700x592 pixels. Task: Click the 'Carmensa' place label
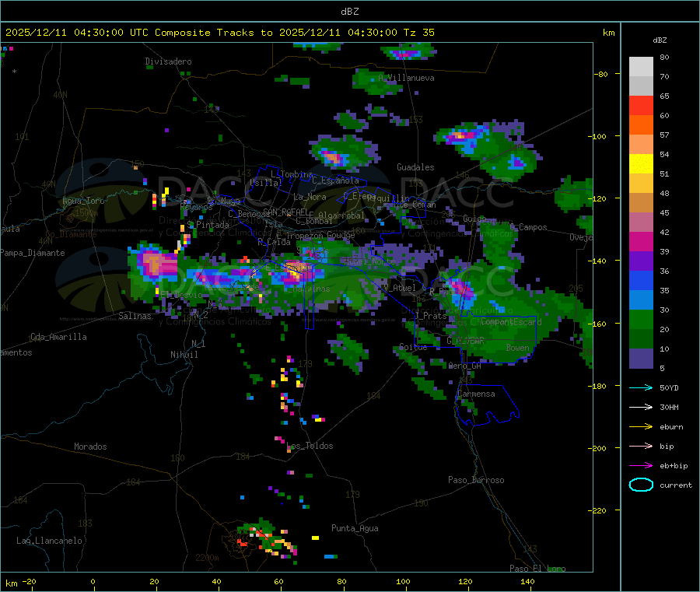(476, 394)
